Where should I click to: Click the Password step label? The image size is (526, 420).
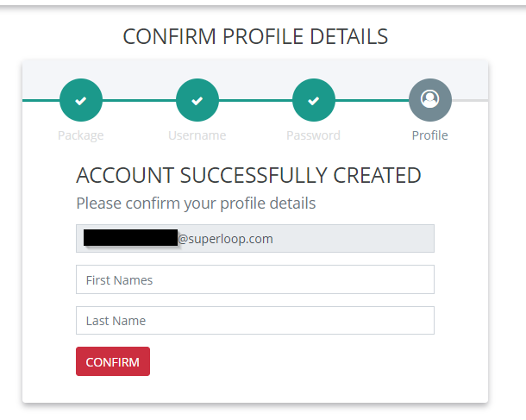coord(314,135)
